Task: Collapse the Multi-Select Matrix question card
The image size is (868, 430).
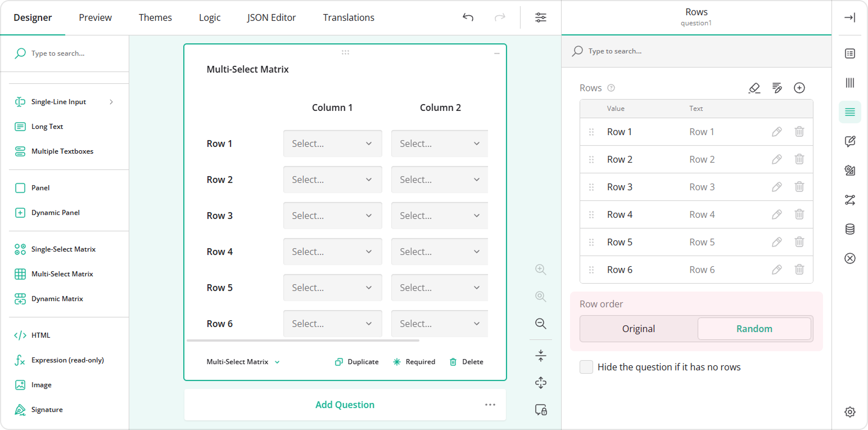Action: coord(496,52)
